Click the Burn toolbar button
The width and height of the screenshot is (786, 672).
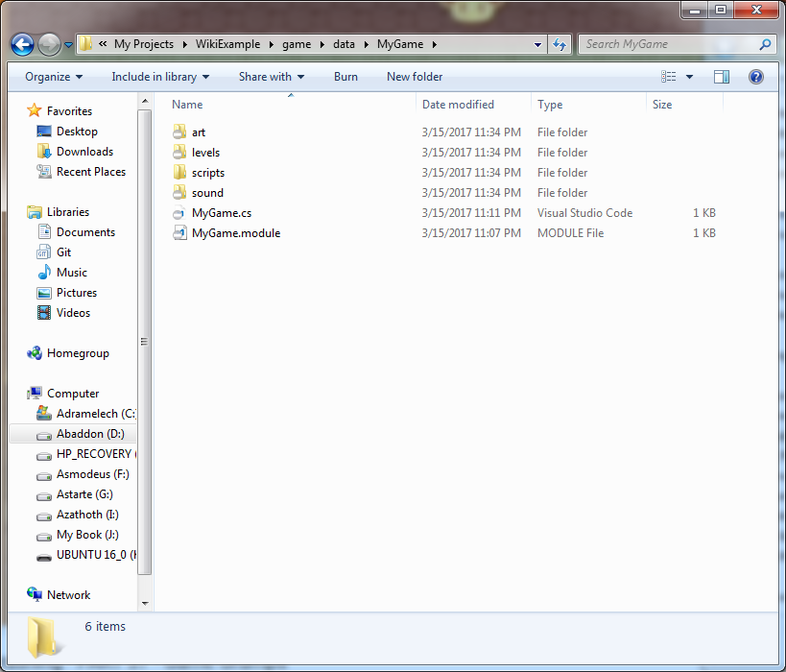[345, 77]
